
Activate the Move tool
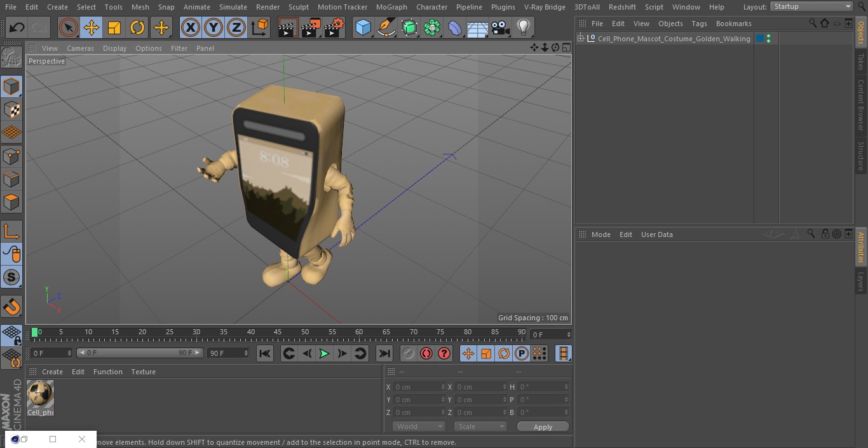[92, 27]
